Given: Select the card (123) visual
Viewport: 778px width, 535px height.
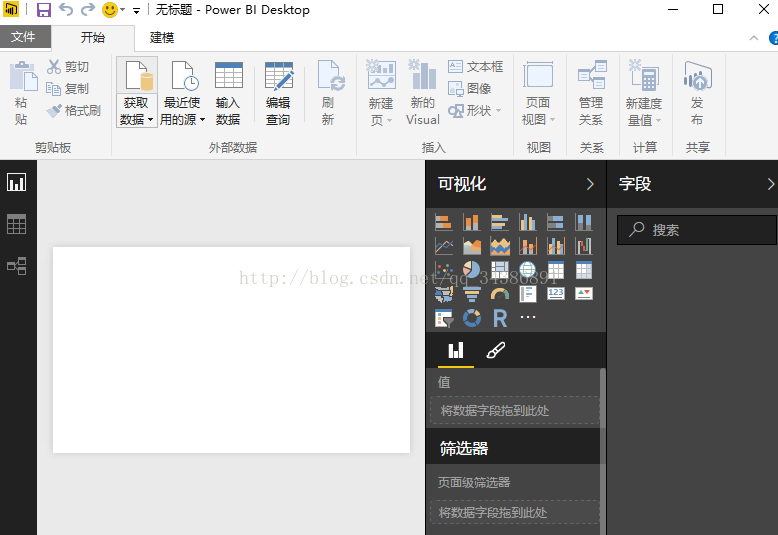Looking at the screenshot, I should (x=555, y=294).
